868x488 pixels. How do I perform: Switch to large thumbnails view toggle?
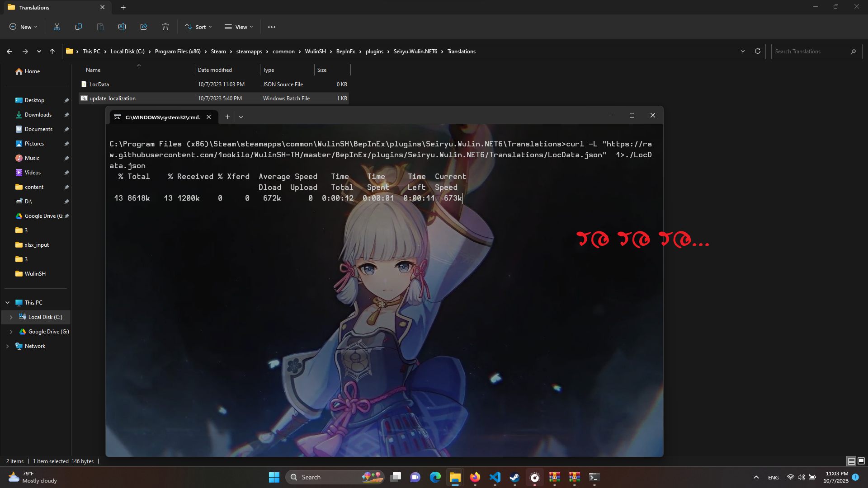[861, 461]
